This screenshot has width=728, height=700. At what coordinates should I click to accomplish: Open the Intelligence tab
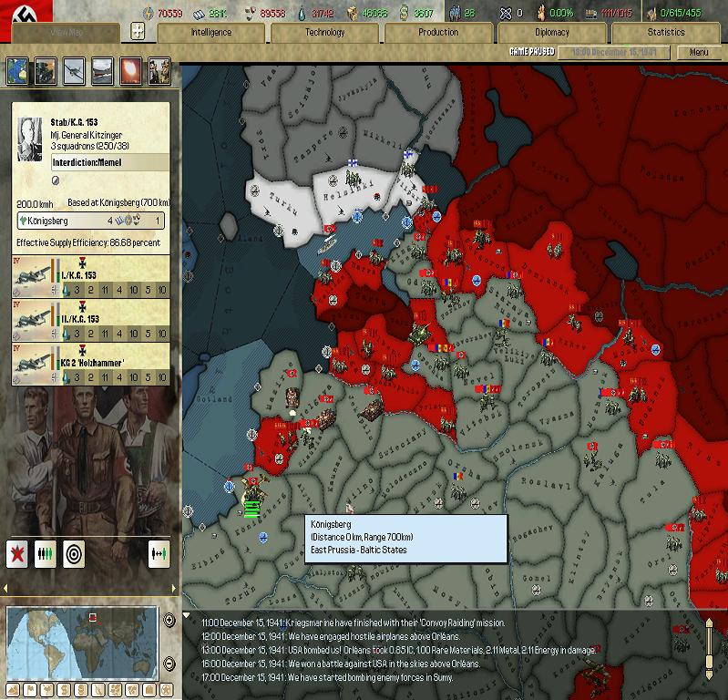[210, 32]
